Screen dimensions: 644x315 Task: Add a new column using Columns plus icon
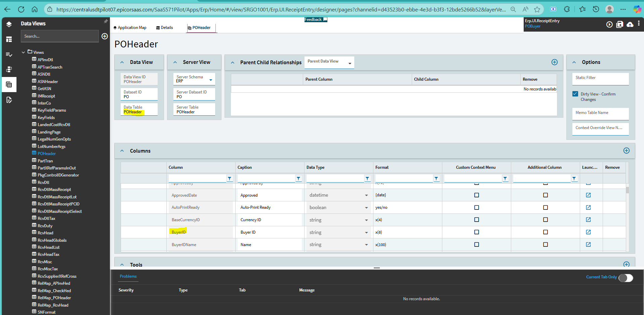pos(626,151)
